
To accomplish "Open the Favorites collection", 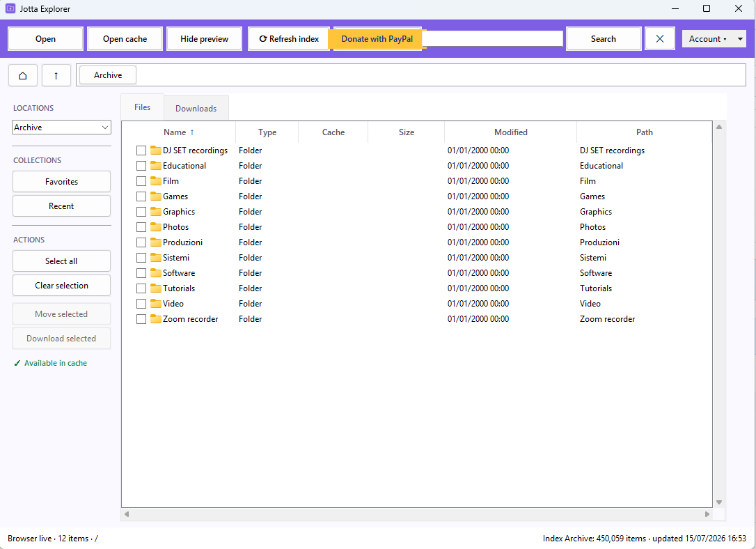I will [x=61, y=182].
